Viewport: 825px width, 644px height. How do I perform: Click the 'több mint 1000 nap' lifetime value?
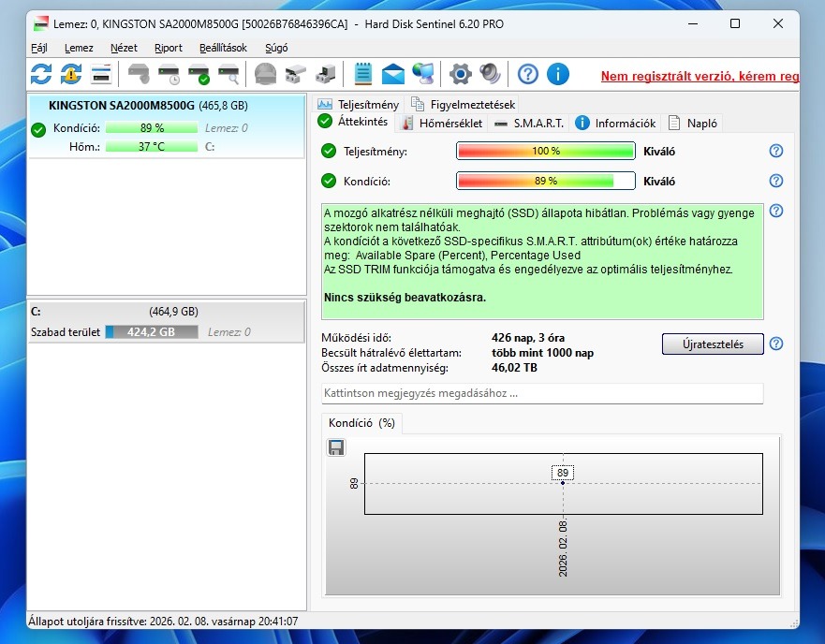(542, 353)
